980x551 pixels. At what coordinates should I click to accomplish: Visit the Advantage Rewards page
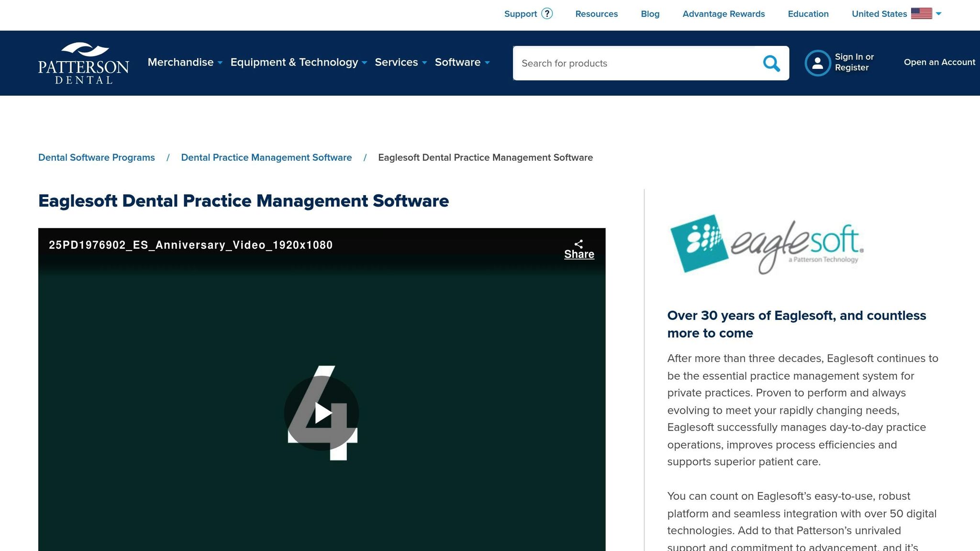pos(724,14)
